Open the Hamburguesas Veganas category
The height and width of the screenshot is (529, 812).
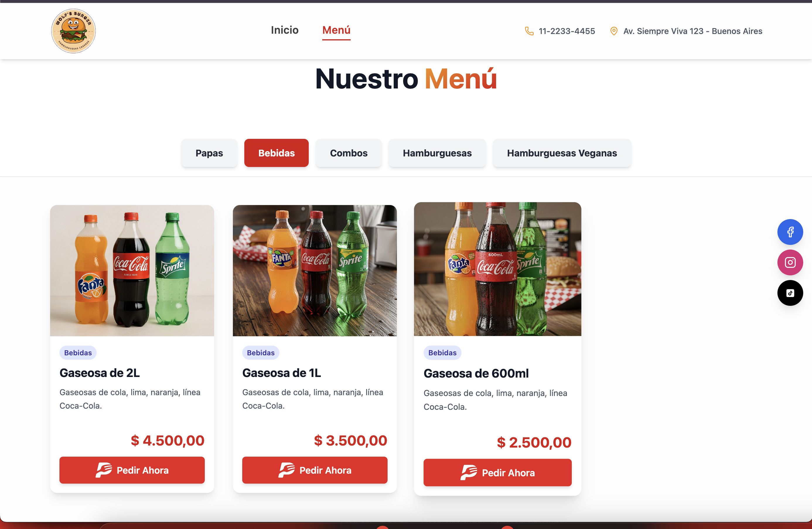pos(562,153)
